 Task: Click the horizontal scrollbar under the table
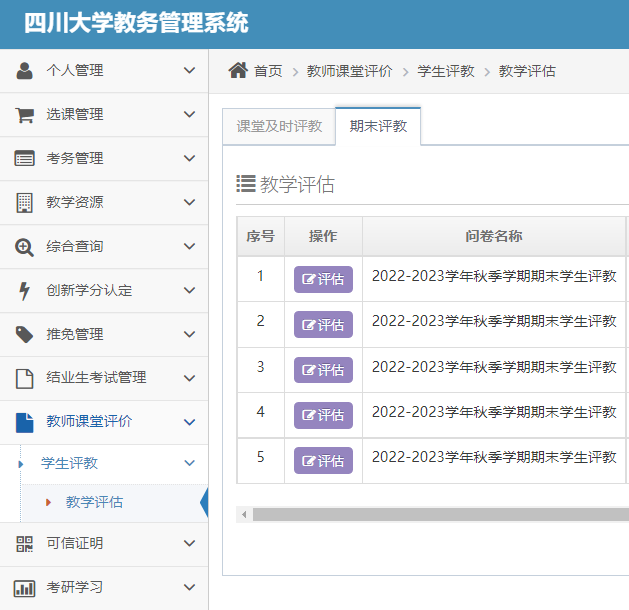[438, 514]
